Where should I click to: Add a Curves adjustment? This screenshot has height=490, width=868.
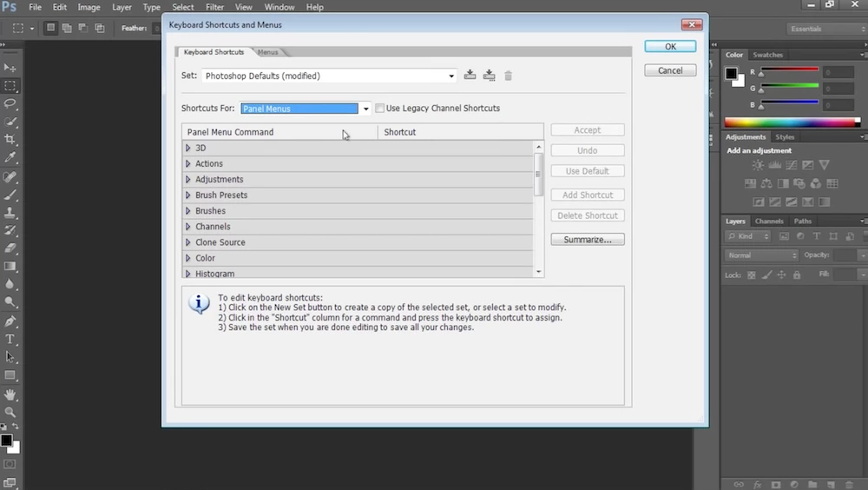tap(791, 164)
